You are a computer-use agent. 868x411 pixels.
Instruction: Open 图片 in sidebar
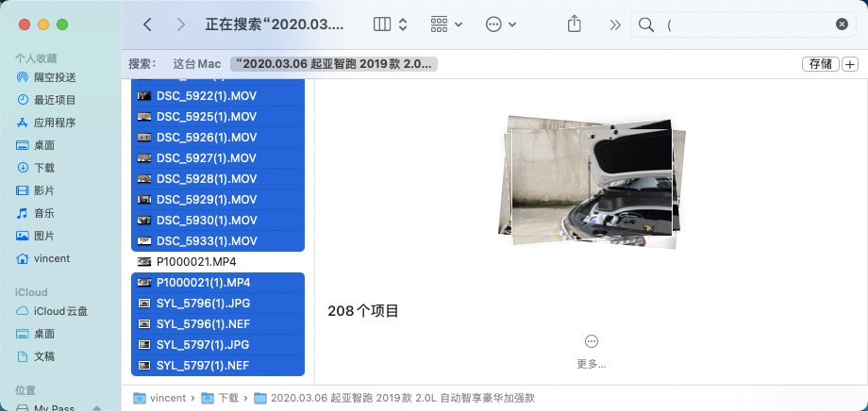click(36, 236)
